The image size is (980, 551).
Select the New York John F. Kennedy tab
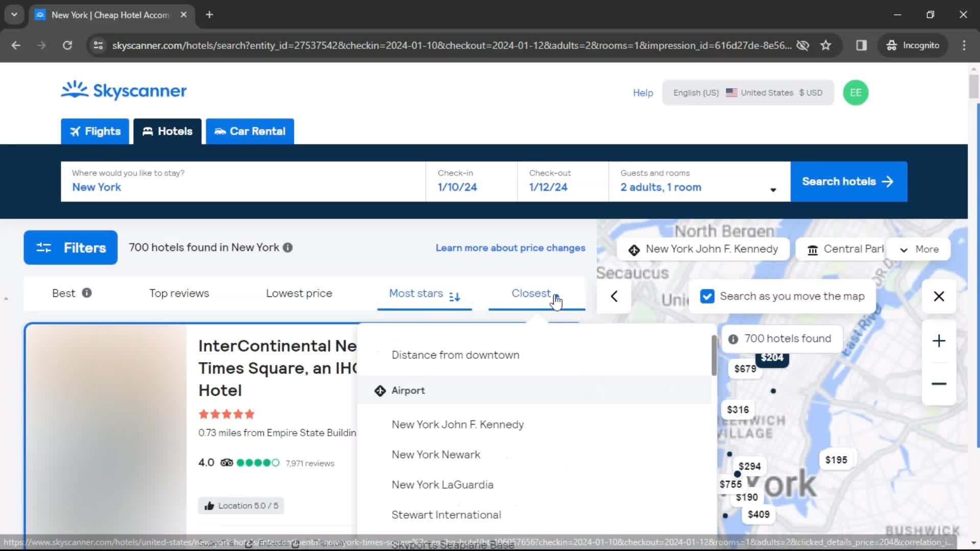pos(458,424)
